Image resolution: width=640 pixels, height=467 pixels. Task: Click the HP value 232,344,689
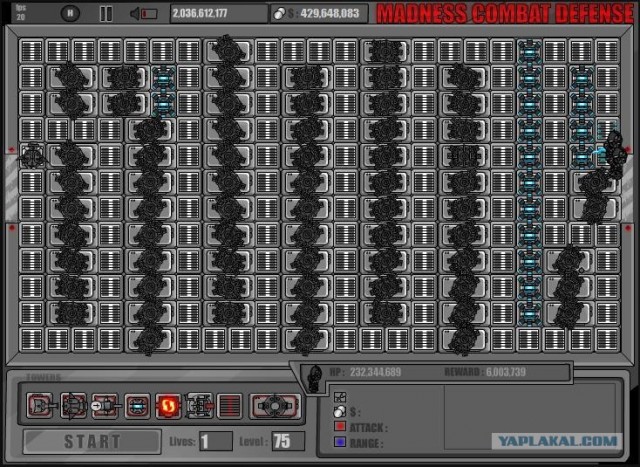tap(375, 372)
